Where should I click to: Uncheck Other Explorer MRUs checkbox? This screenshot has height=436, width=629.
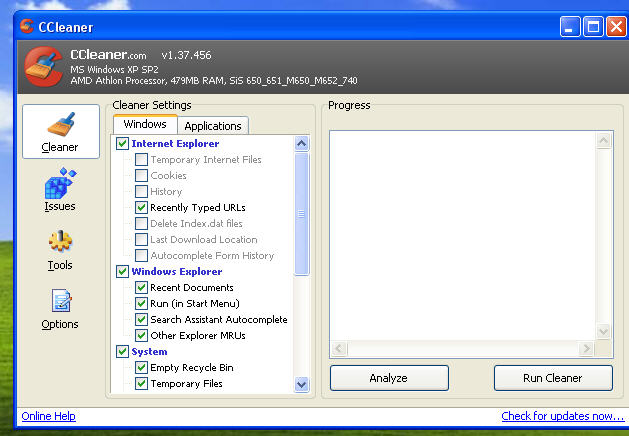[141, 335]
